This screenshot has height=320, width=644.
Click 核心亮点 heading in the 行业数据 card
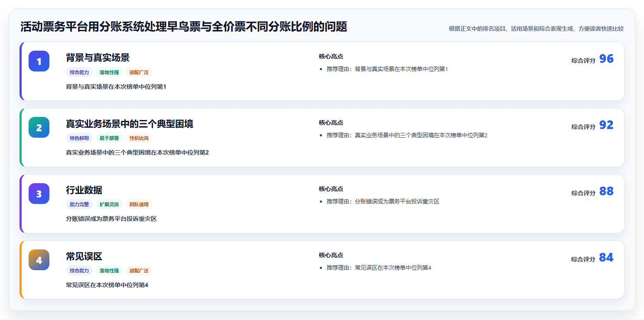pos(331,189)
